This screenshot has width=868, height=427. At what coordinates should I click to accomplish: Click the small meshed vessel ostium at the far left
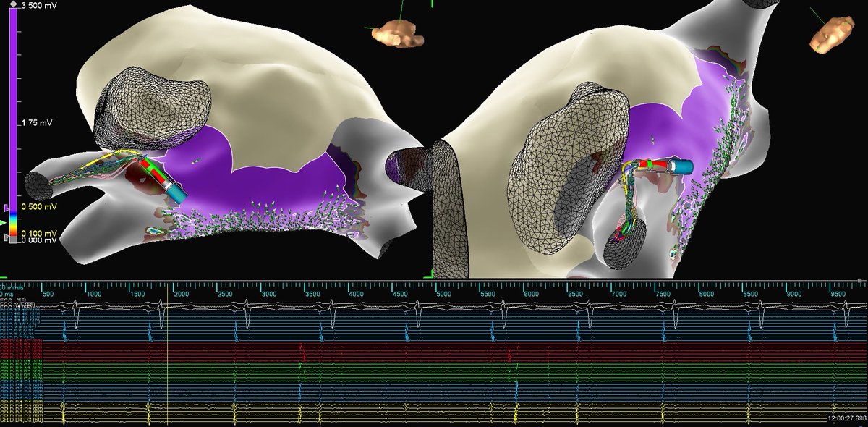(x=39, y=185)
